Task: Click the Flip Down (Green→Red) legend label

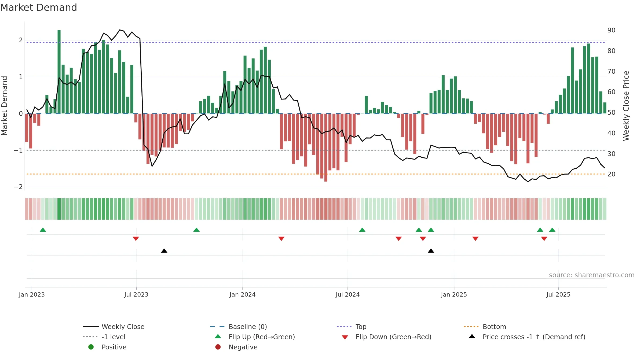Action: pyautogui.click(x=393, y=337)
